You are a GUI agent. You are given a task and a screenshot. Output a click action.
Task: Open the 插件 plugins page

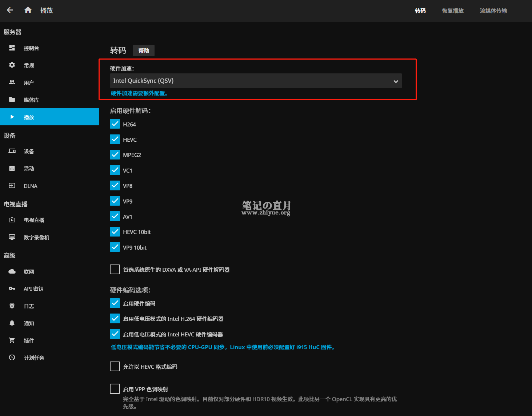coord(28,340)
